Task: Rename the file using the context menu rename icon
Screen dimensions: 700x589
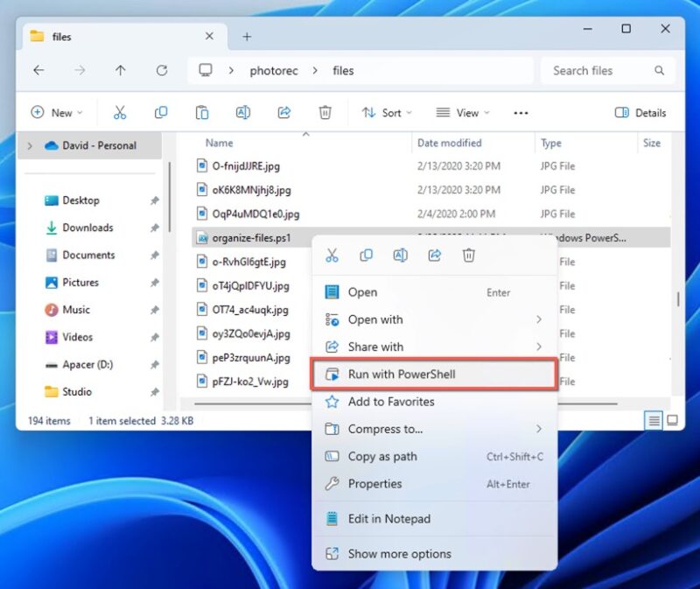Action: tap(401, 255)
